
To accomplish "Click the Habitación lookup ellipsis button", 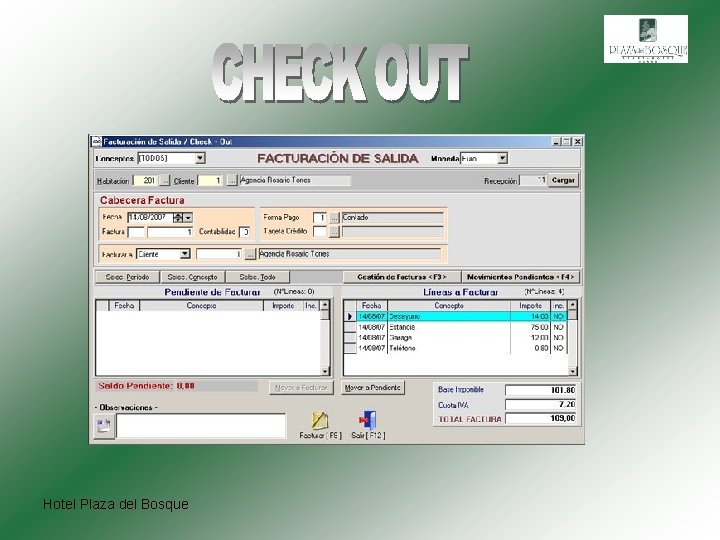I will tap(165, 180).
